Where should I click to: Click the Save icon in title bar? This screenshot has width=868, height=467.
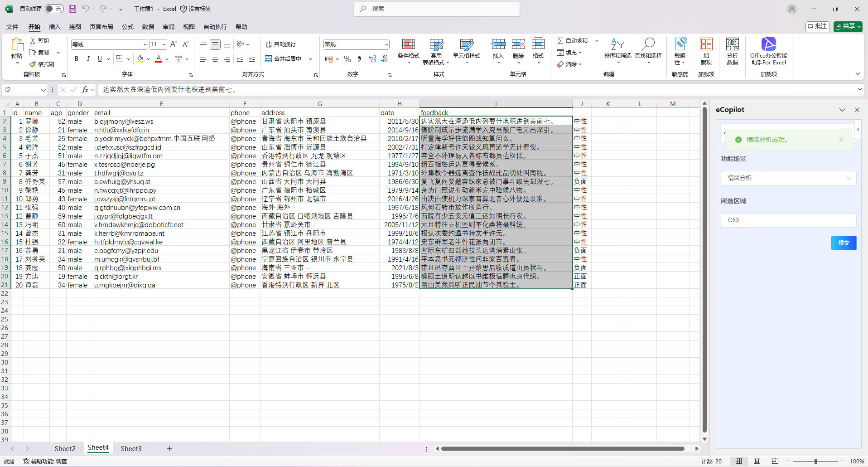point(72,9)
